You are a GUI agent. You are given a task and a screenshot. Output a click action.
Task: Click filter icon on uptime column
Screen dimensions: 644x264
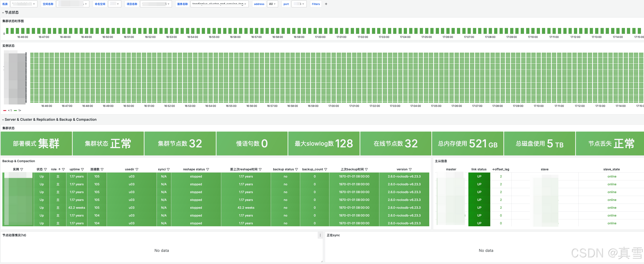coord(82,169)
